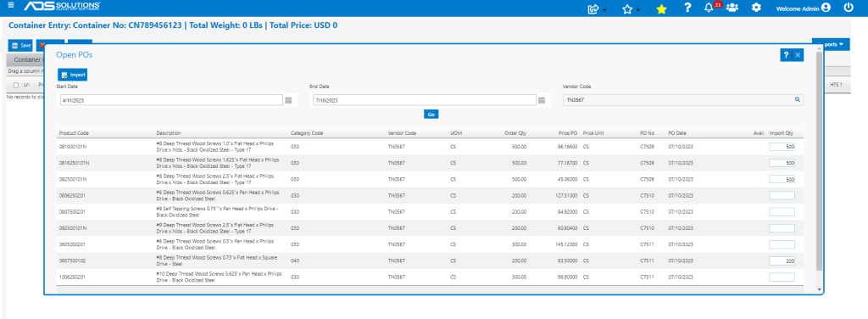This screenshot has width=868, height=319.
Task: Click Import Qty field for product 0606250201
Action: pyautogui.click(x=782, y=195)
